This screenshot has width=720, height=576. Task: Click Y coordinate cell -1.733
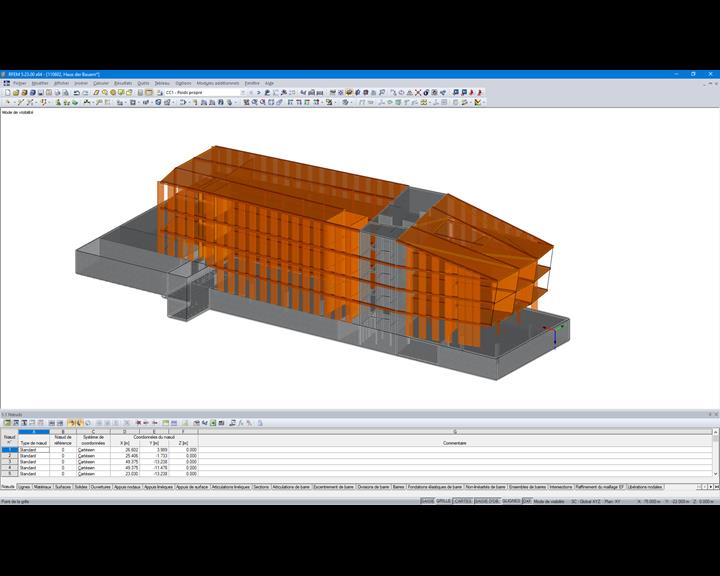click(x=154, y=456)
